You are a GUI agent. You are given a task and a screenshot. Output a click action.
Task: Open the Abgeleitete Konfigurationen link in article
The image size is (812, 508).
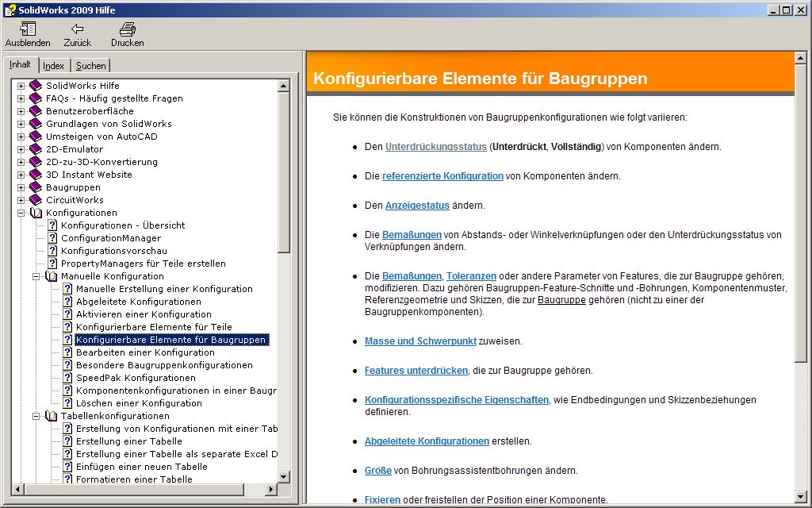click(427, 441)
